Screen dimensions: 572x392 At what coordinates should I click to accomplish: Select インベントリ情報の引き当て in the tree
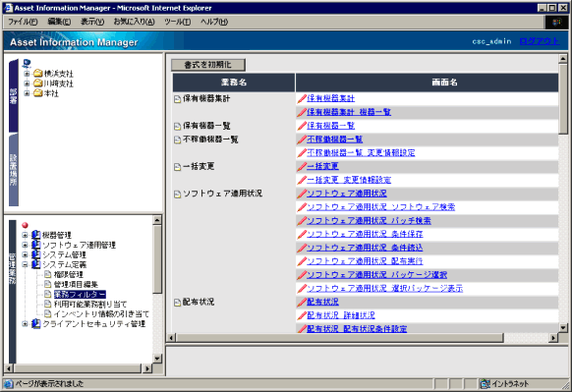pyautogui.click(x=101, y=314)
